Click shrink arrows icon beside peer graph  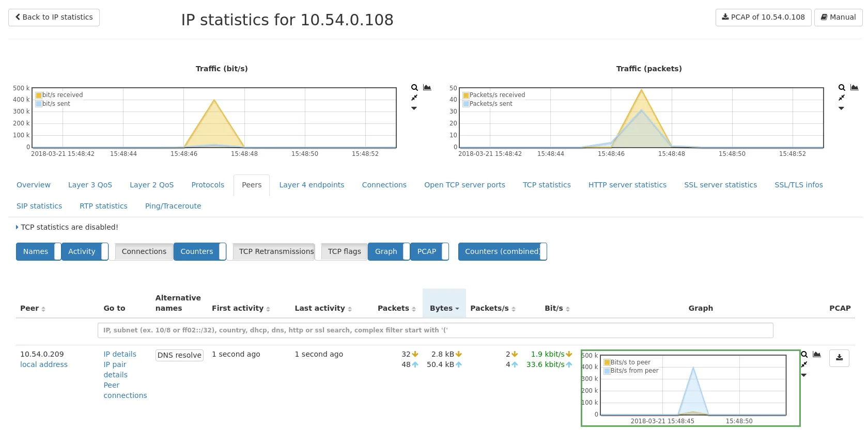pyautogui.click(x=804, y=364)
